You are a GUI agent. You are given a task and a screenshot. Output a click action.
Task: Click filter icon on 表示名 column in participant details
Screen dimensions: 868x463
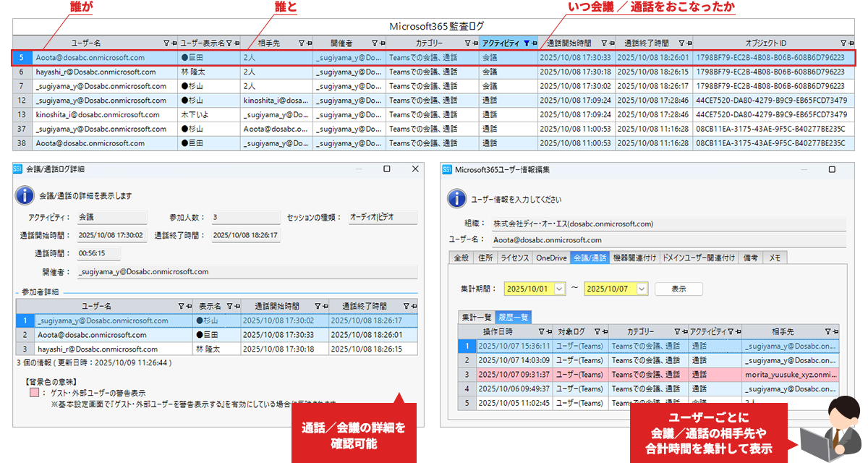[229, 306]
